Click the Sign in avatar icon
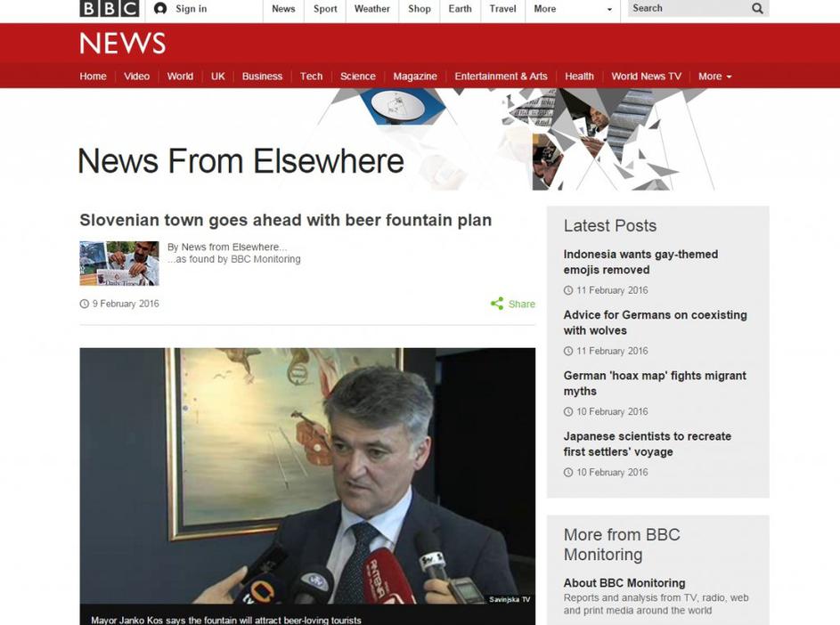840x625 pixels. point(159,9)
